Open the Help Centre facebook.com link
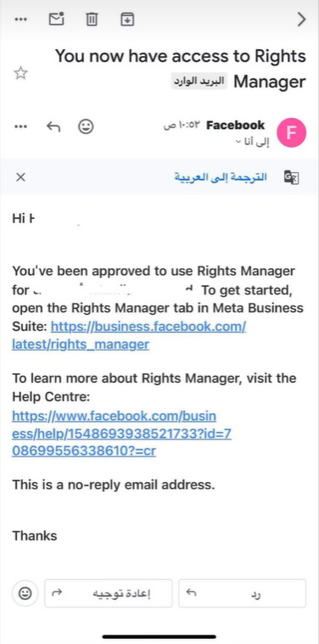This screenshot has width=319, height=644. pyautogui.click(x=121, y=434)
